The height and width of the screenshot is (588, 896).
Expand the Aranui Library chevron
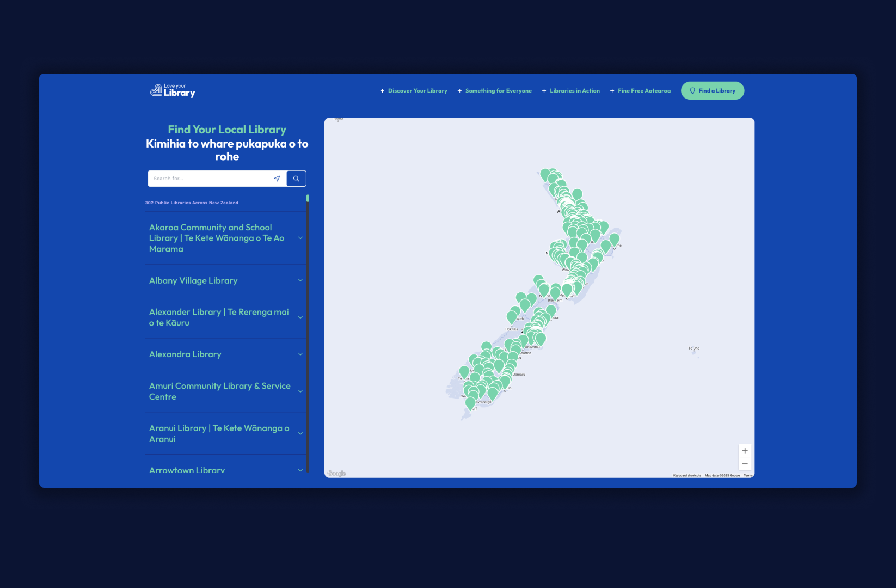(x=300, y=434)
